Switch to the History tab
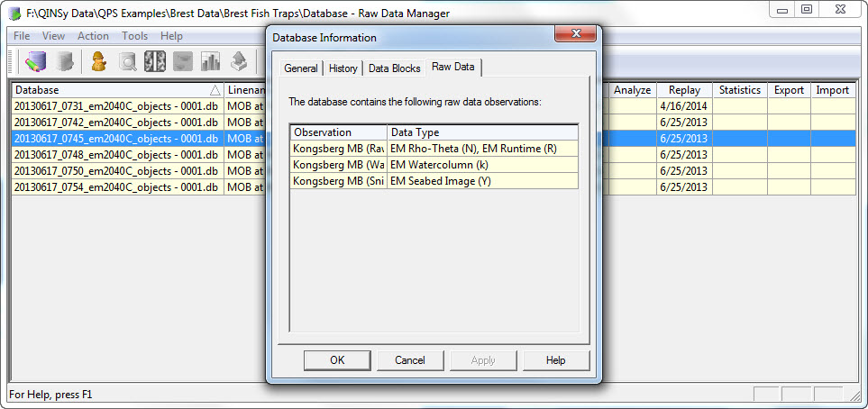This screenshot has height=409, width=868. click(x=343, y=68)
